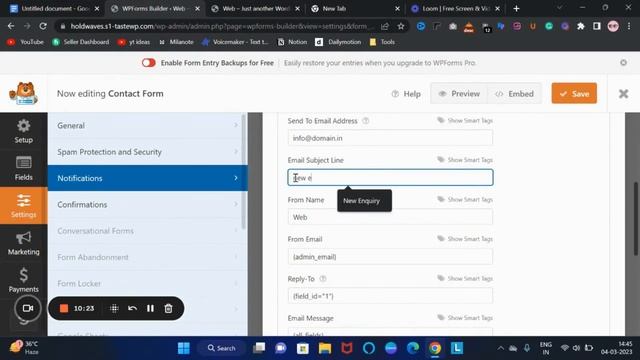Delete the Loom recording with trash icon
Screen dimensions: 640x360
click(168, 309)
